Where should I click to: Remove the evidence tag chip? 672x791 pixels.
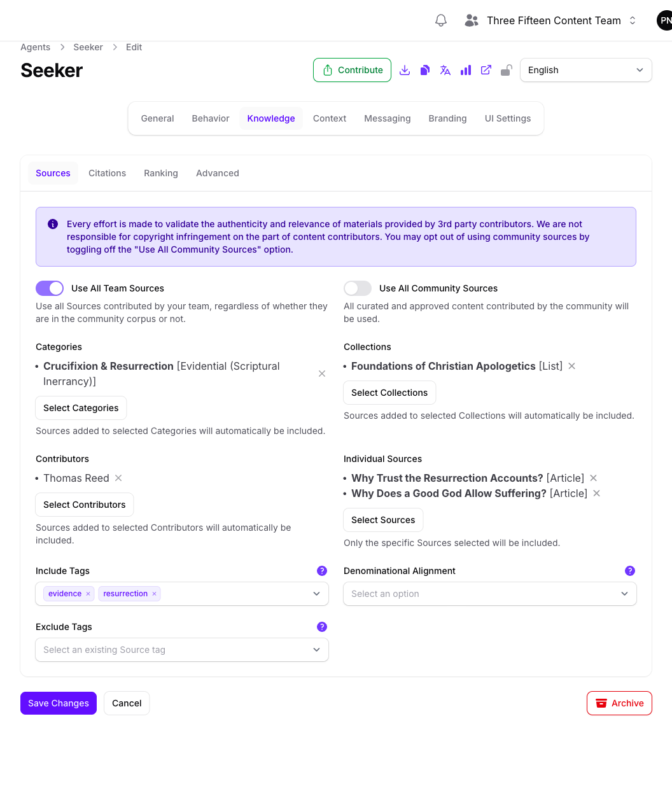tap(88, 594)
